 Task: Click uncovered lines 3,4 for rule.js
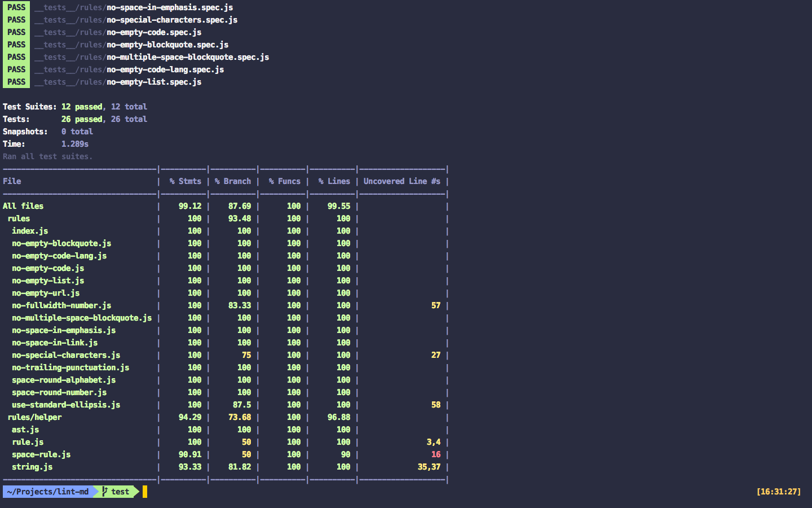pos(434,442)
